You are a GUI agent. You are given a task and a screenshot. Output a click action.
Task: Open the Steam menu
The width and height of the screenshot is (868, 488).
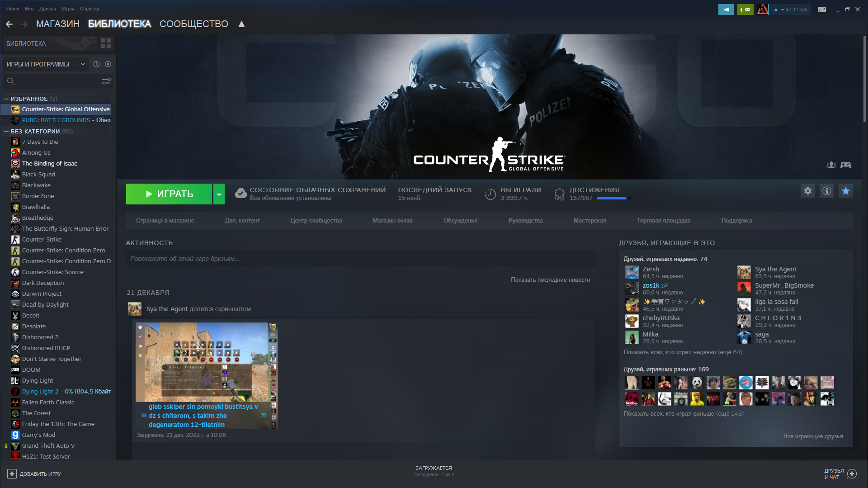(x=12, y=9)
